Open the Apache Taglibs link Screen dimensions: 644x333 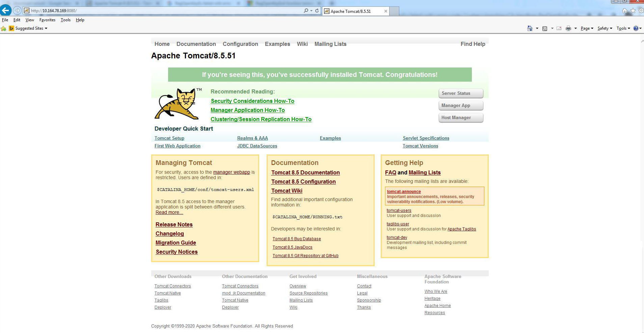point(462,229)
